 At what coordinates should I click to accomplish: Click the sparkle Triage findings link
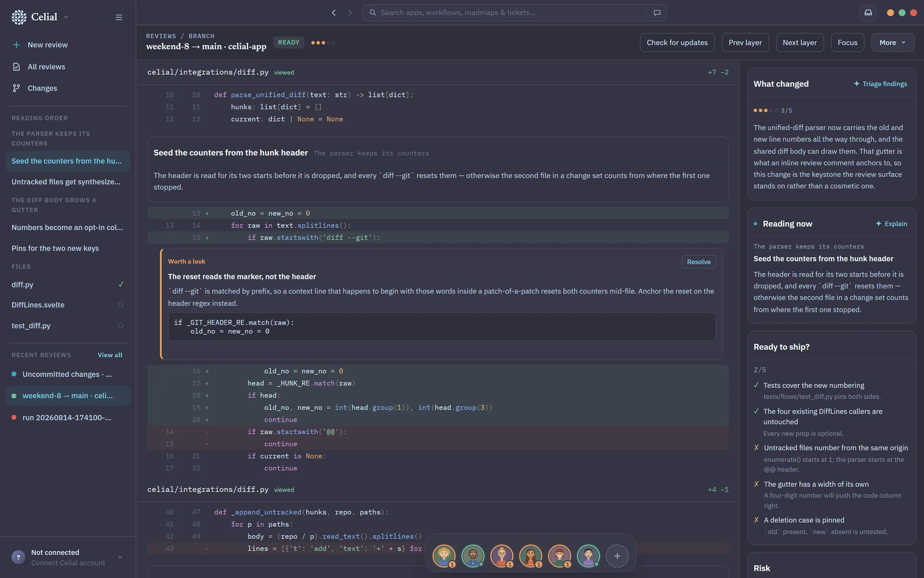pos(880,84)
